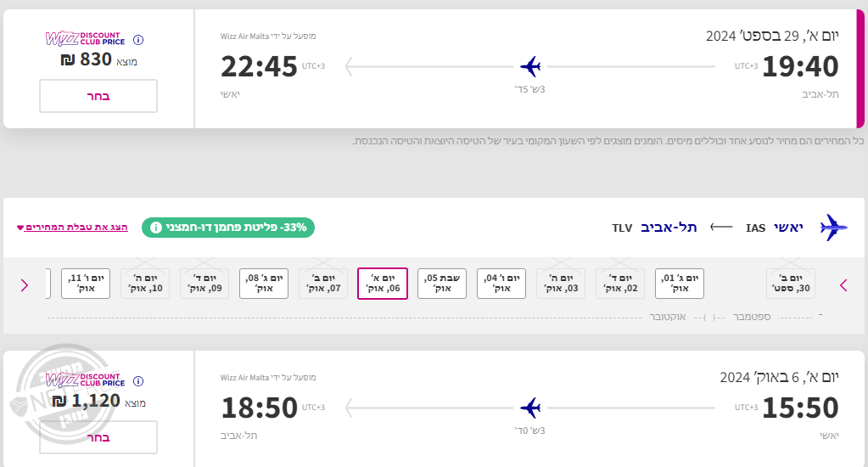Click the WIZZ Discount Club logo above the 830 ₪ price
Image resolution: width=868 pixels, height=467 pixels.
pyautogui.click(x=85, y=39)
